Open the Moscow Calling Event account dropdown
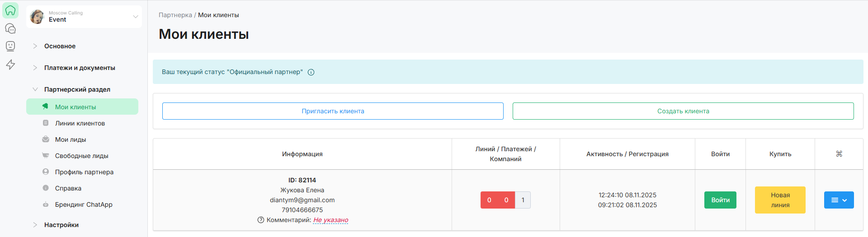The width and height of the screenshot is (868, 237). (135, 17)
